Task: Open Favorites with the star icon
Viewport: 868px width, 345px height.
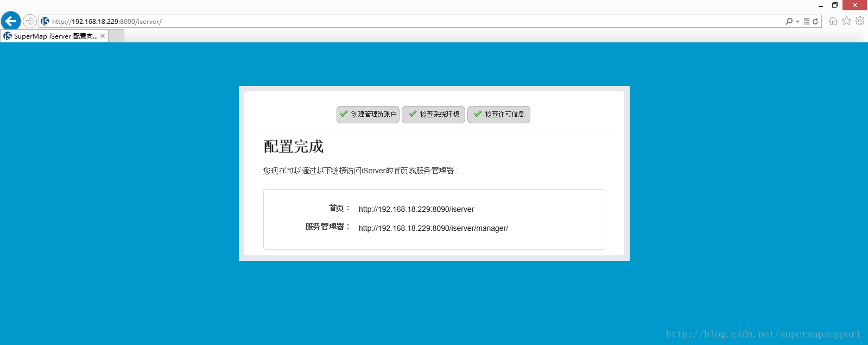Action: point(846,21)
